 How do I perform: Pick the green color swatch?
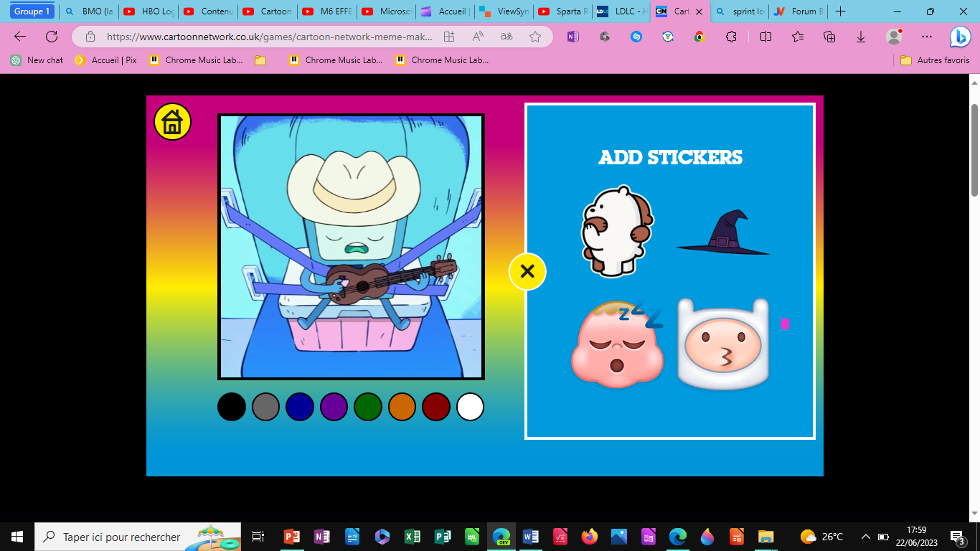tap(368, 407)
